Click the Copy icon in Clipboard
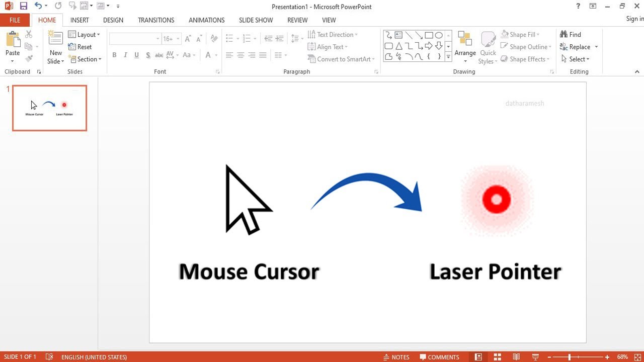This screenshot has height=362, width=644. [x=28, y=47]
